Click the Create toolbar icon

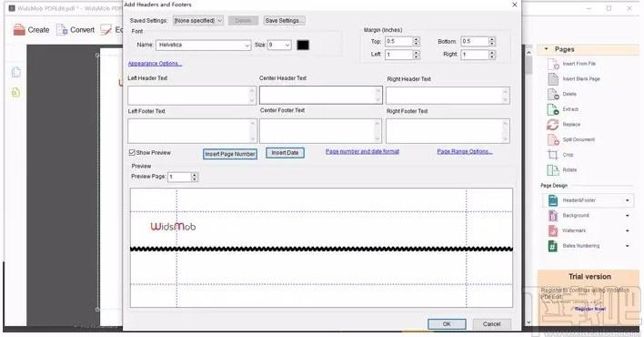pyautogui.click(x=19, y=30)
